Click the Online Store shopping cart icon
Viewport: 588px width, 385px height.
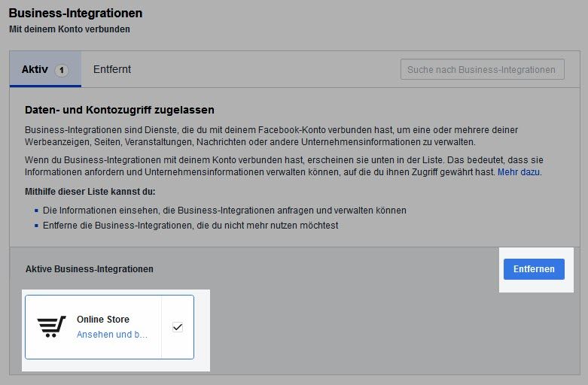[52, 326]
